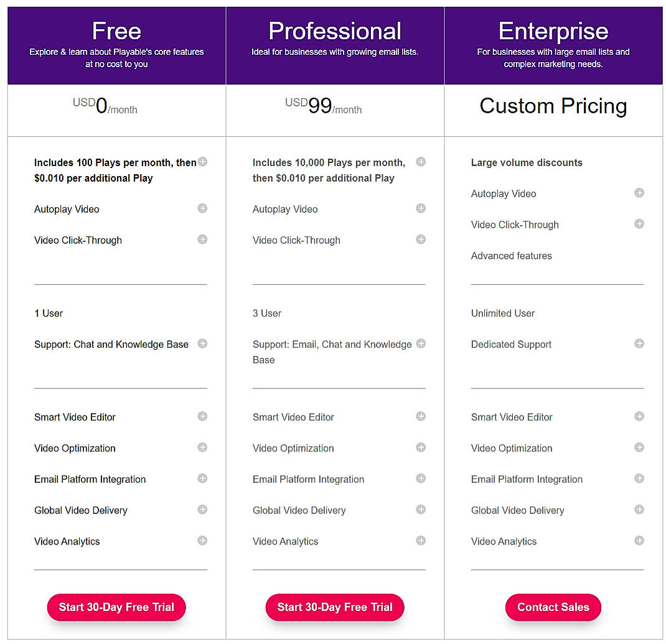666x644 pixels.
Task: Click the Custom Pricing label
Action: (x=553, y=106)
